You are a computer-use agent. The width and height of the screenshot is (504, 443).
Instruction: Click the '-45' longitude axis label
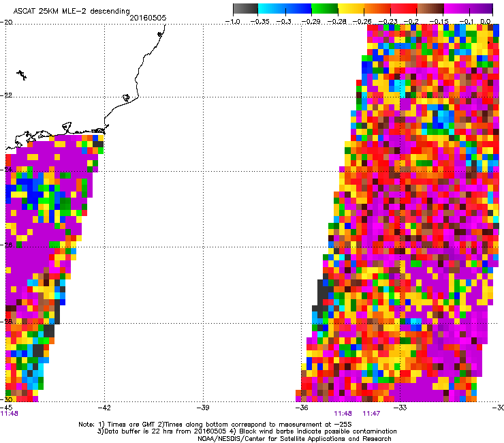coord(6,408)
